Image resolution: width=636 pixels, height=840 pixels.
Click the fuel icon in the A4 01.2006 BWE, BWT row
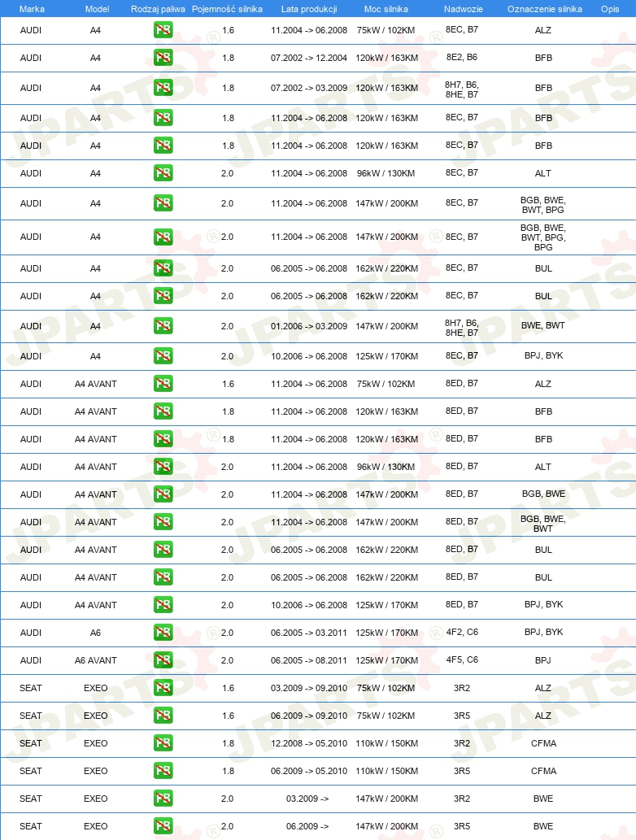(163, 326)
